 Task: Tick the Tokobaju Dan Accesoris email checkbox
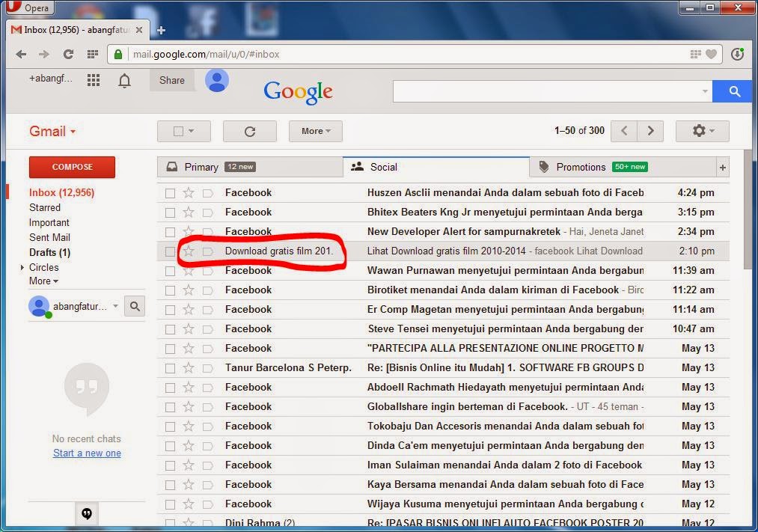click(x=170, y=426)
